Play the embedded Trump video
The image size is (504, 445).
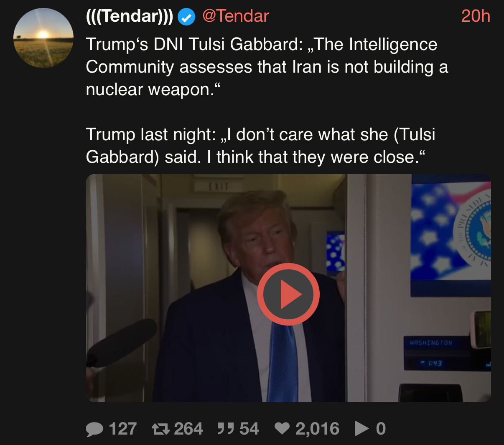pos(288,294)
